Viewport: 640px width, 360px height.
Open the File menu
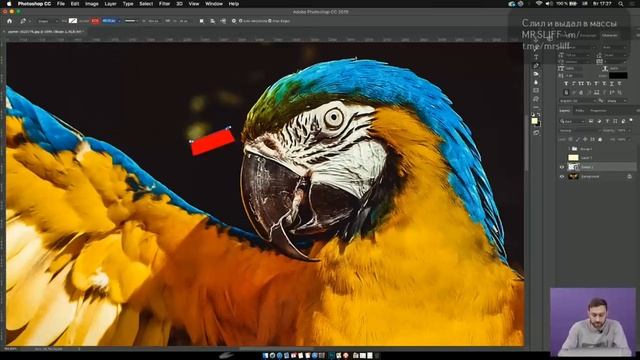[61, 4]
